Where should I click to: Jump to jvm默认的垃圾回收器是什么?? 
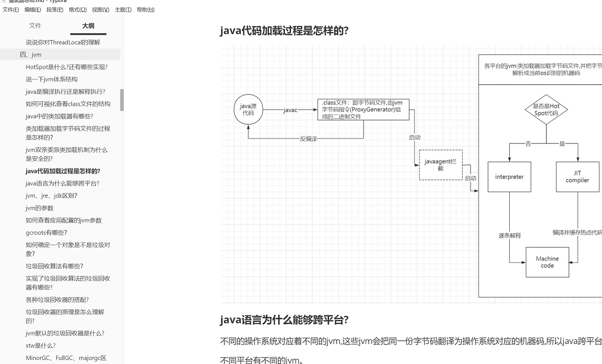click(65, 333)
